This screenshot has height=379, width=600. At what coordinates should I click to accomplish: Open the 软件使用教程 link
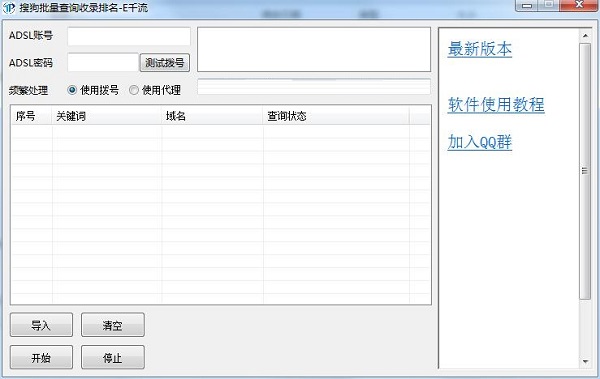[496, 105]
